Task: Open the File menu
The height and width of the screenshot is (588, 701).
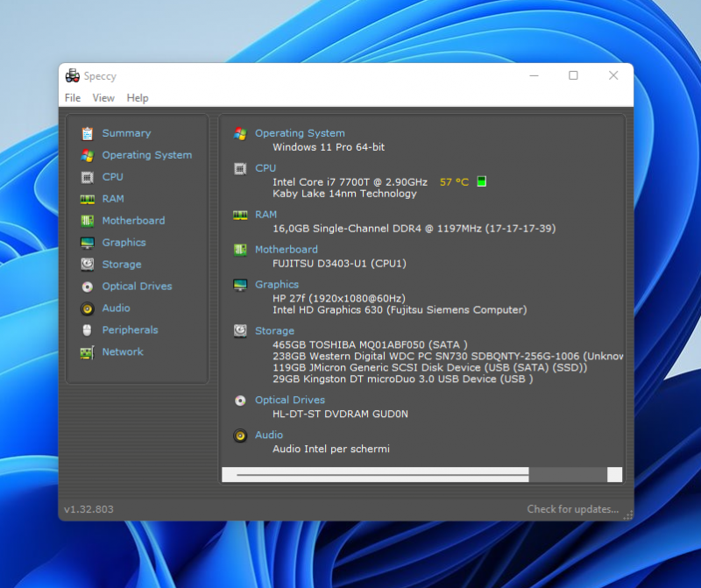Action: (x=72, y=98)
